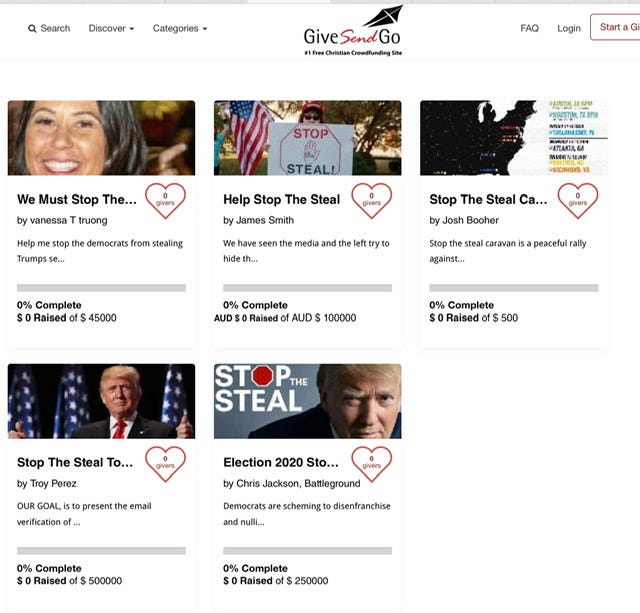Open the Election 2020 campaign title link
The width and height of the screenshot is (640, 613).
pyautogui.click(x=281, y=462)
